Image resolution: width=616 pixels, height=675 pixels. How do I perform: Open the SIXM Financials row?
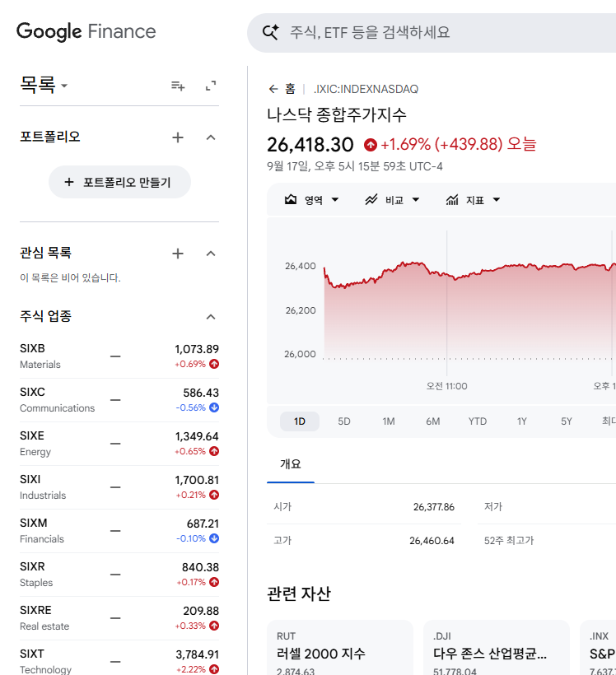coord(119,531)
